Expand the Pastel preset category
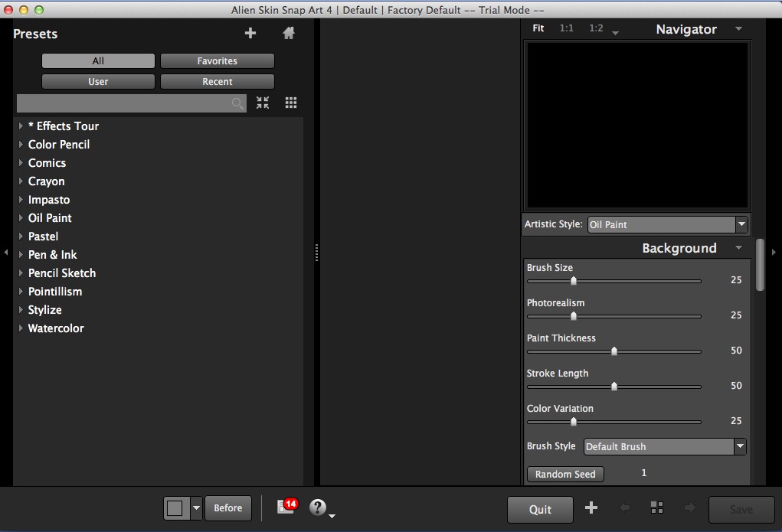The height and width of the screenshot is (532, 782). pos(21,237)
